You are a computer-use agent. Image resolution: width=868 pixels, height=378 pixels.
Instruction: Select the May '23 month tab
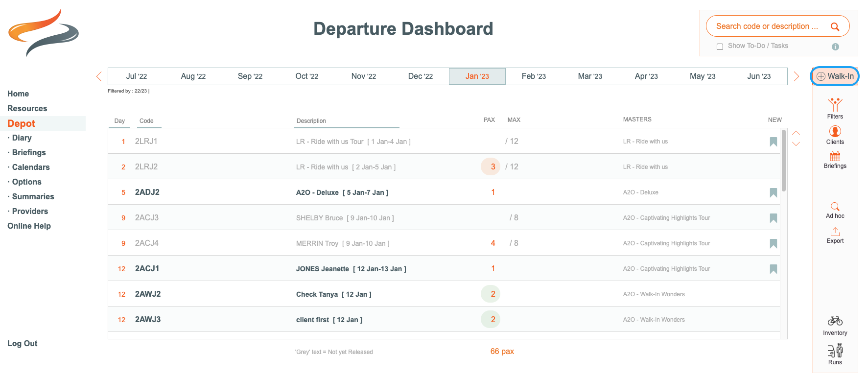click(703, 76)
